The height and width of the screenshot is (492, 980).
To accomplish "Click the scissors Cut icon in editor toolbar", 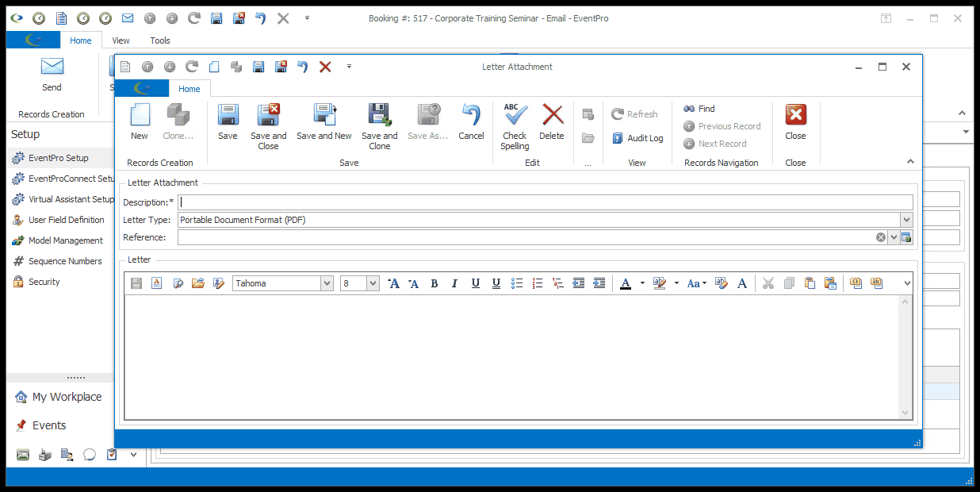I will [768, 283].
